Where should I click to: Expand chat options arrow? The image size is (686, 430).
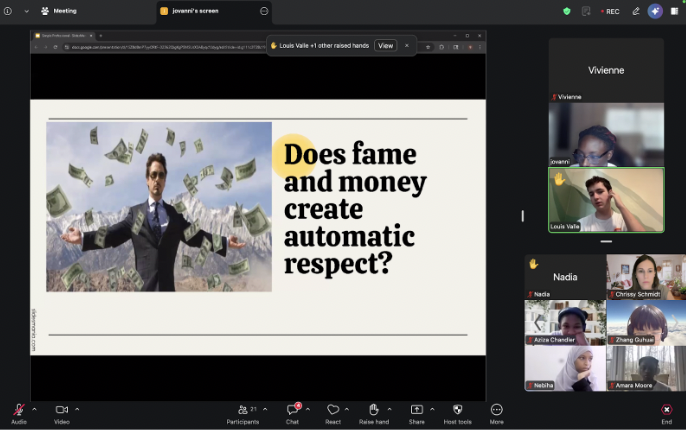[x=308, y=409]
